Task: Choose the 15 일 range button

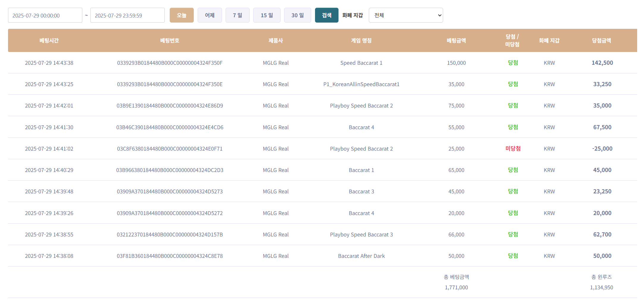Action: pyautogui.click(x=267, y=15)
